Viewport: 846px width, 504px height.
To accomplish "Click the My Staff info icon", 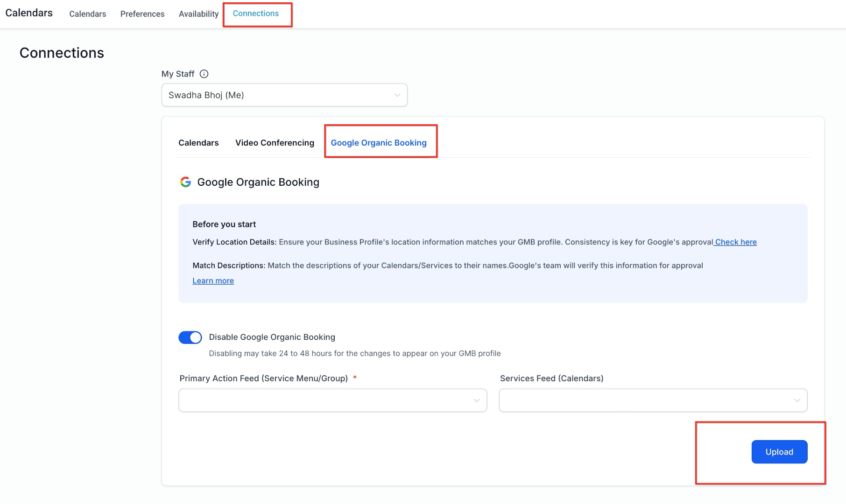I will tap(204, 74).
